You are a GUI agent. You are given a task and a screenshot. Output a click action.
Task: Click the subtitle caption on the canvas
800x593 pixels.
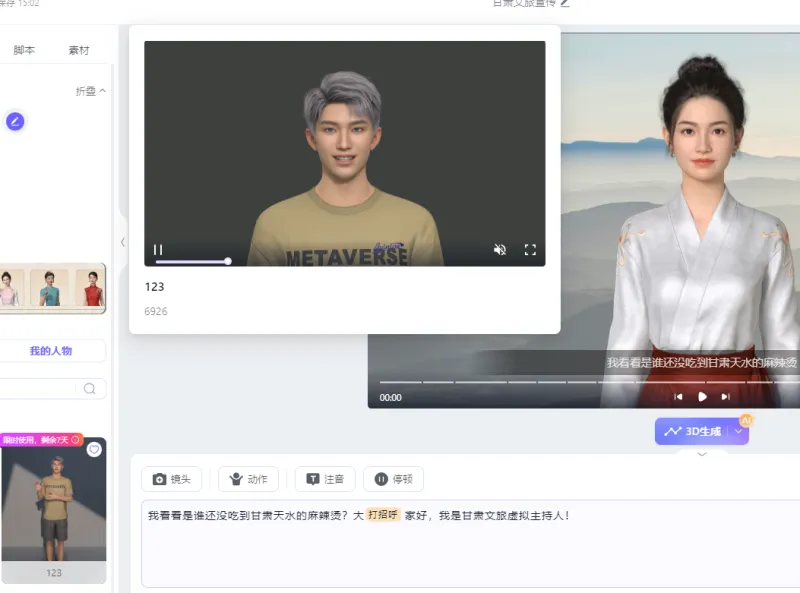point(702,363)
